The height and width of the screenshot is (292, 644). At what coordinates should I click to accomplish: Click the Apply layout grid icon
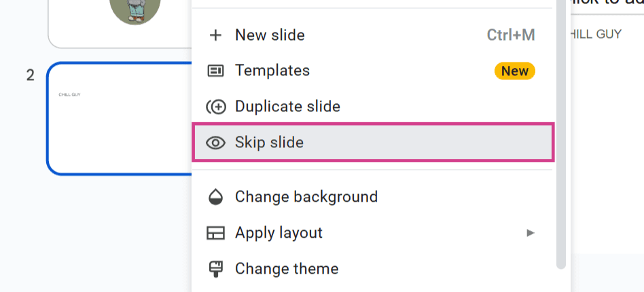(215, 233)
